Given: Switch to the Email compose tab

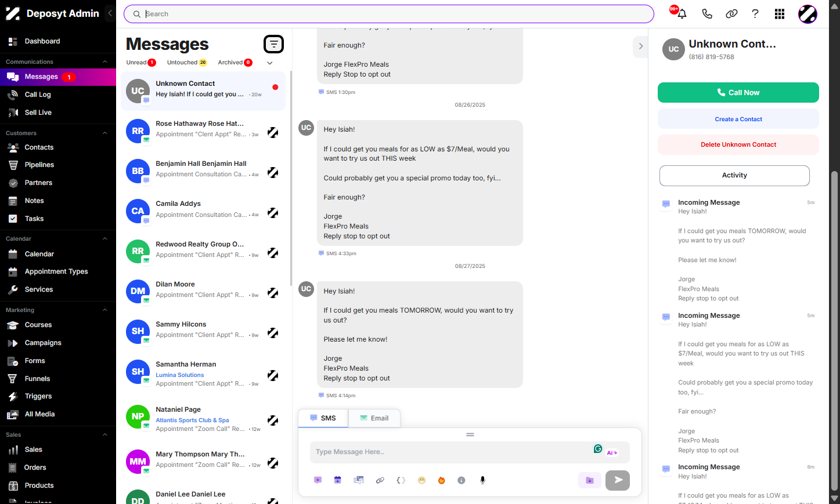Looking at the screenshot, I should tap(374, 418).
